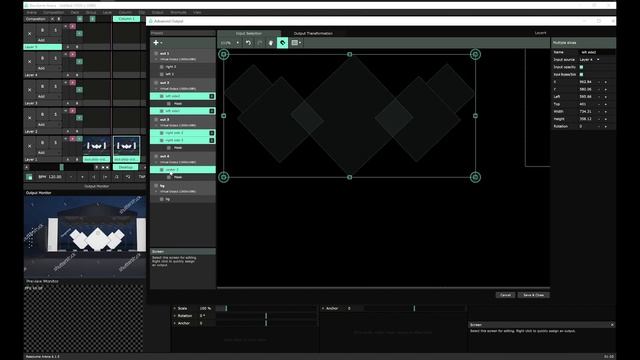The height and width of the screenshot is (360, 640).
Task: Open the Input source Layer 4 dropdown
Action: point(589,60)
